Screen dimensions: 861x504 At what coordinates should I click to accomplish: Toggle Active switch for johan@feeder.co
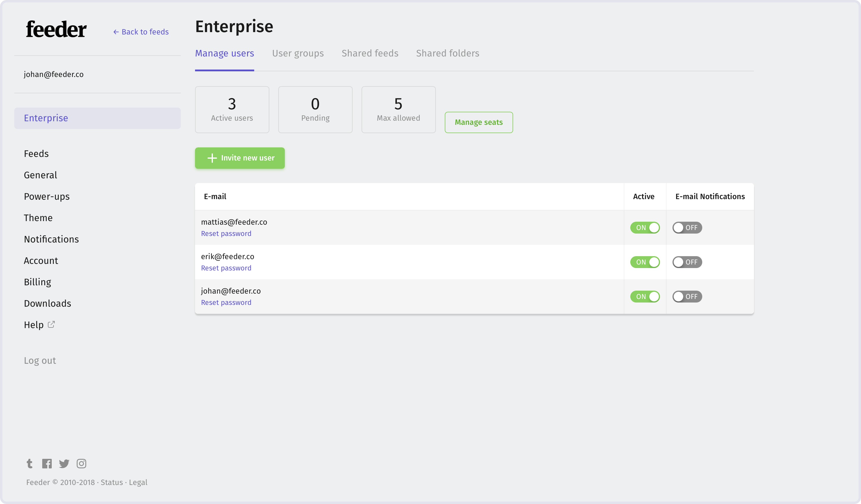pos(645,296)
